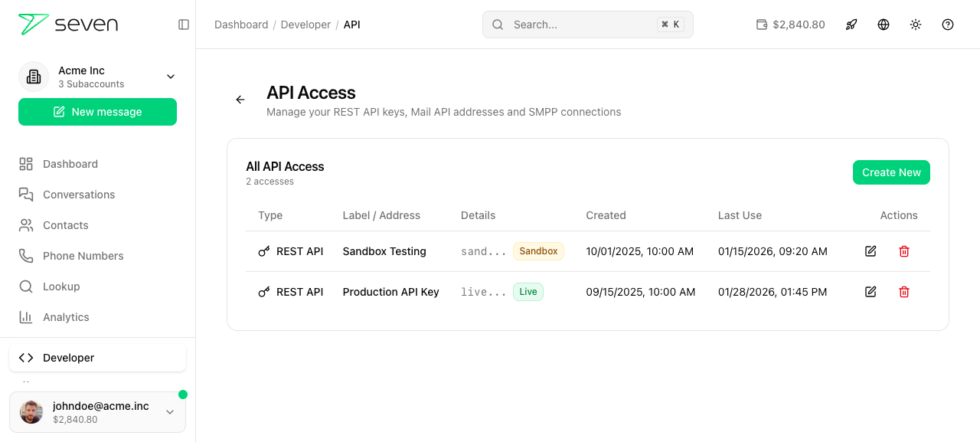Click the ⌘ K shortcut badge
This screenshot has height=442, width=980.
click(x=671, y=25)
